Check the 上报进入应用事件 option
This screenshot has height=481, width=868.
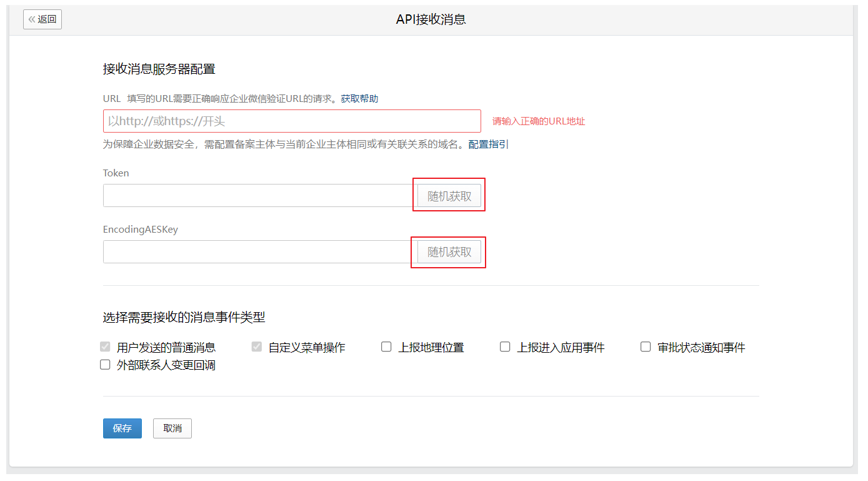click(505, 347)
